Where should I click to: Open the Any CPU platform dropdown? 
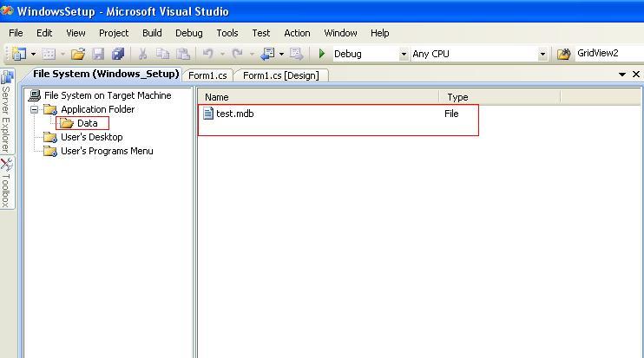pyautogui.click(x=542, y=54)
